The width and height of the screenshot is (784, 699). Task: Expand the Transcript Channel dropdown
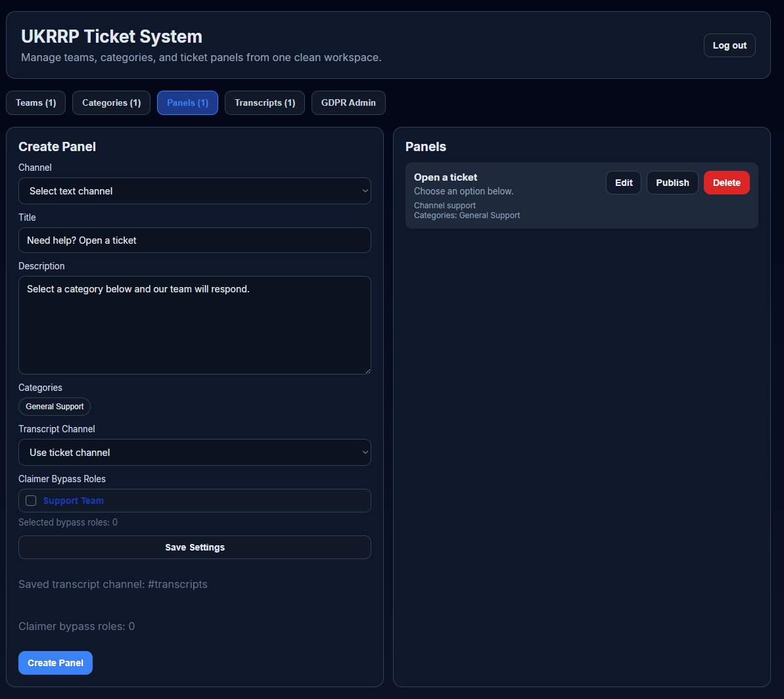pos(195,452)
